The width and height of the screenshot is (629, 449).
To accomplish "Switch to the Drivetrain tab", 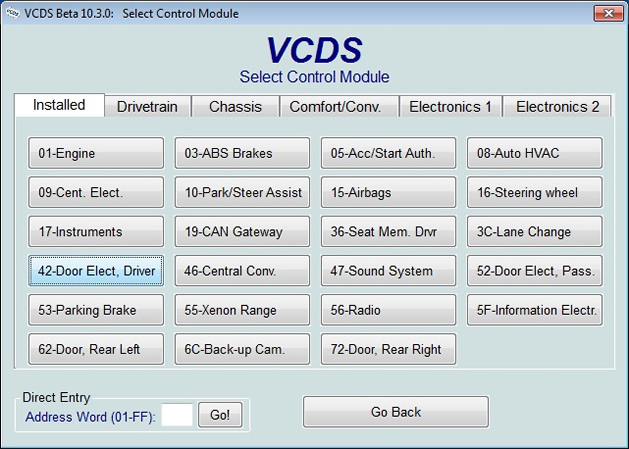I will (x=147, y=106).
